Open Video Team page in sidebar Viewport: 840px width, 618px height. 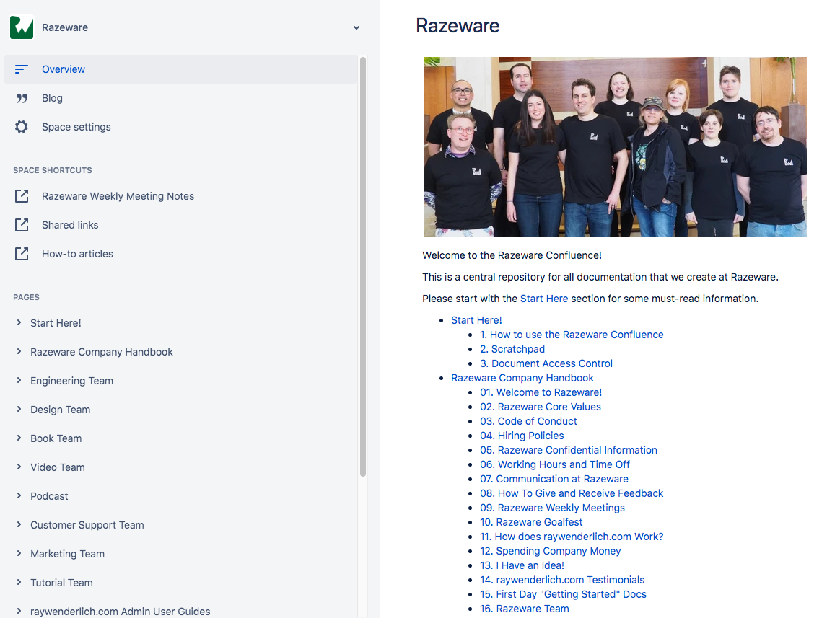[x=58, y=467]
